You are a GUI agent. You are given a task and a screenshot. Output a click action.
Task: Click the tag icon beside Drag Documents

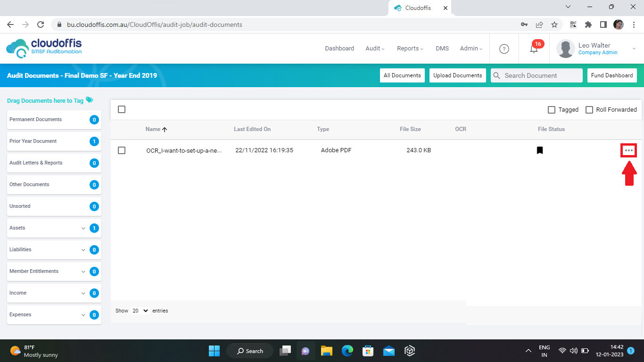point(90,100)
